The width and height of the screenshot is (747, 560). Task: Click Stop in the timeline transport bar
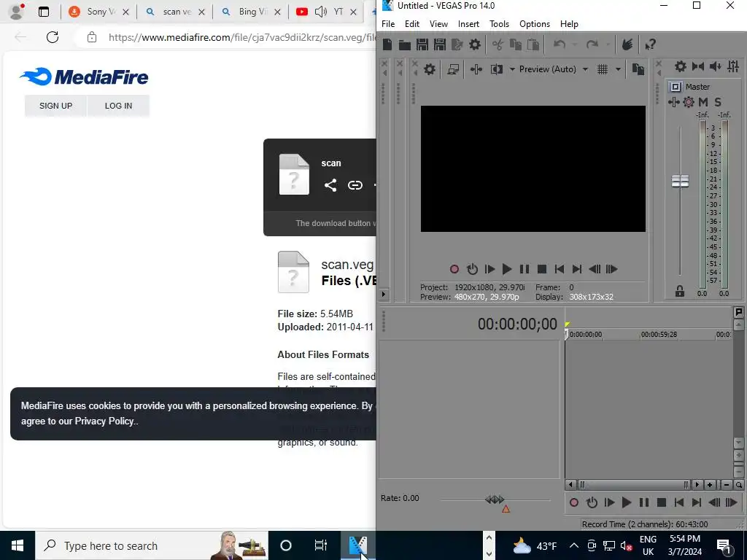pos(661,503)
